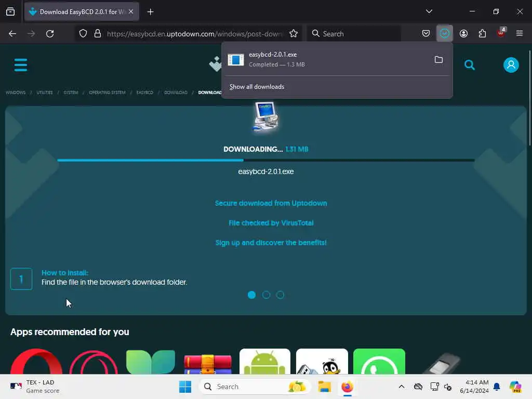Select first install step dot

252,295
